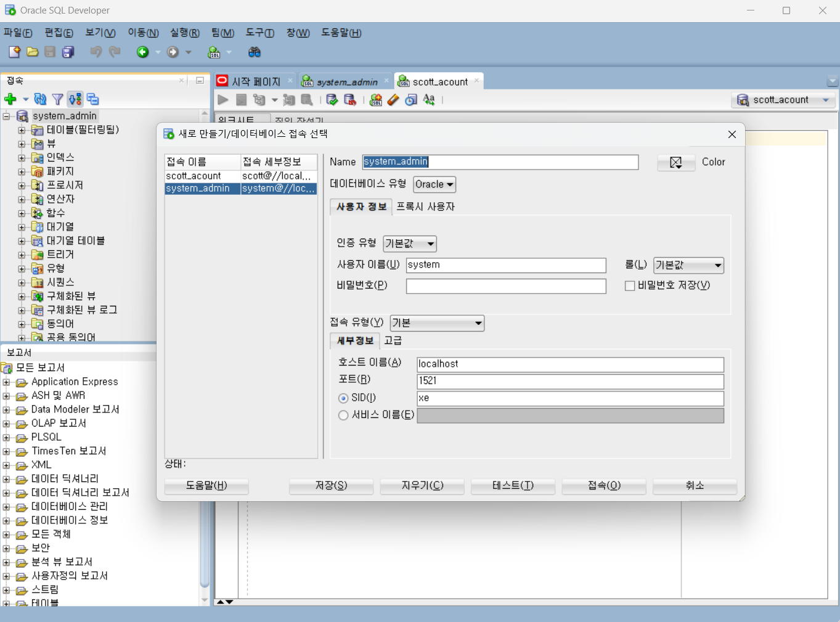Screen dimensions: 840x622
Task: Click the 도움말 button in dialog
Action: [206, 486]
